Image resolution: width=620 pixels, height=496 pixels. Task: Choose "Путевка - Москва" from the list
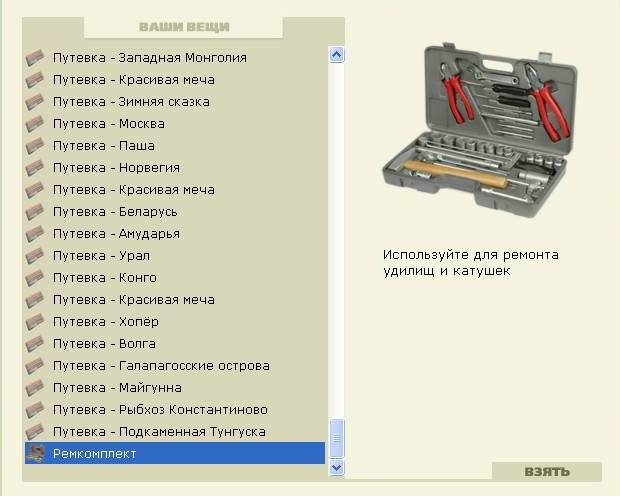(x=174, y=124)
